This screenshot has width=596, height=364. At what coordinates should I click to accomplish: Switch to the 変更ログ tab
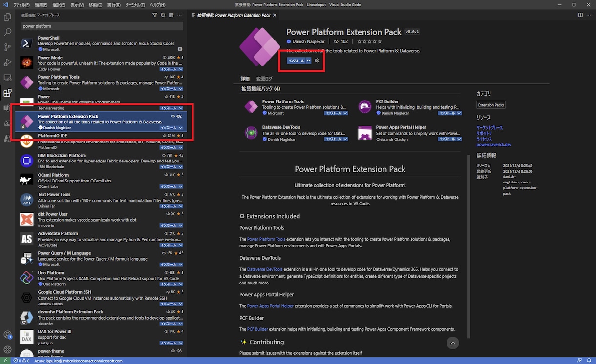264,79
